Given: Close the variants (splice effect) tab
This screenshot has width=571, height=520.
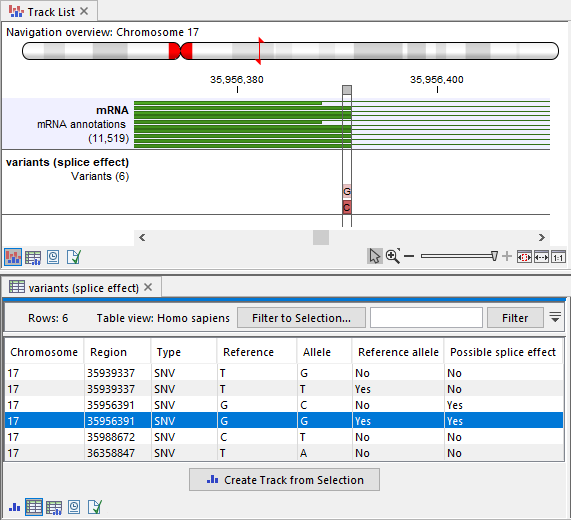Looking at the screenshot, I should [148, 287].
